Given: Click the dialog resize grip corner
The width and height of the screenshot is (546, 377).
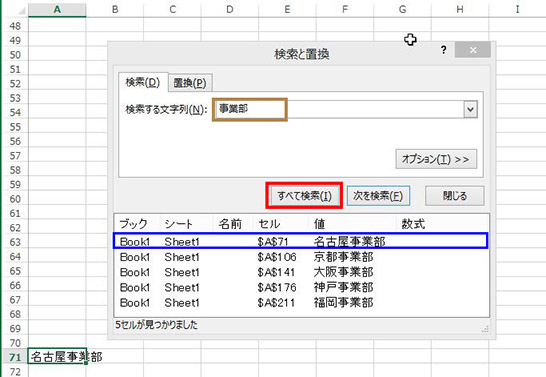Looking at the screenshot, I should click(485, 329).
